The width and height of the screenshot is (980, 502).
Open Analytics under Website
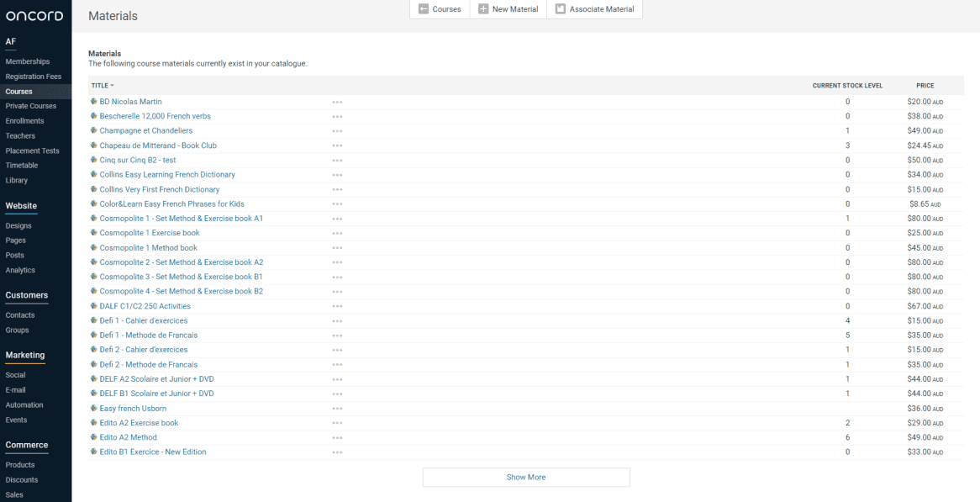20,270
